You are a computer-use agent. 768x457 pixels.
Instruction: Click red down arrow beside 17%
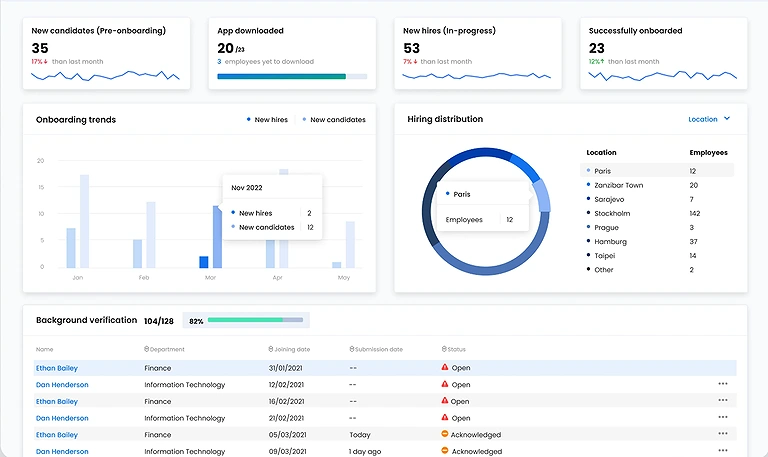click(46, 62)
